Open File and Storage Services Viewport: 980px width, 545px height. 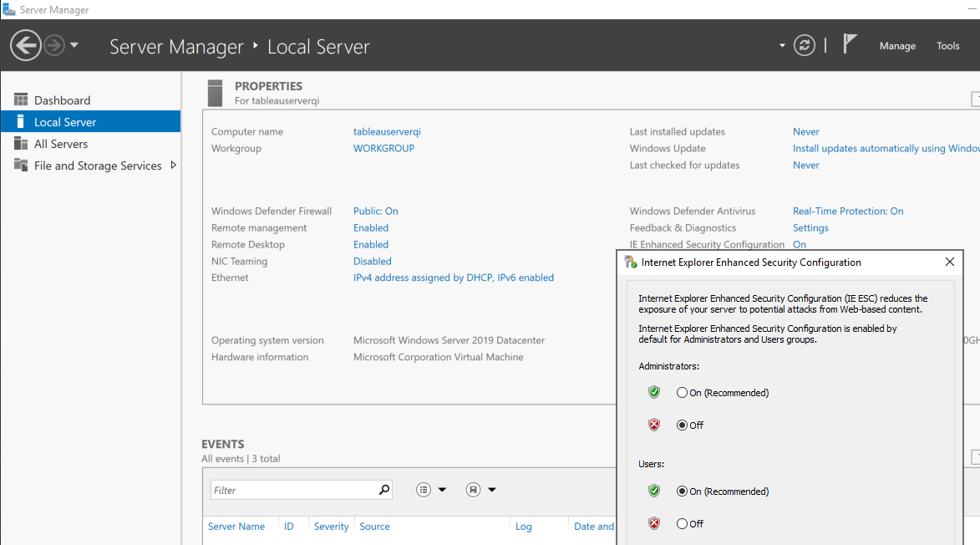click(x=98, y=166)
